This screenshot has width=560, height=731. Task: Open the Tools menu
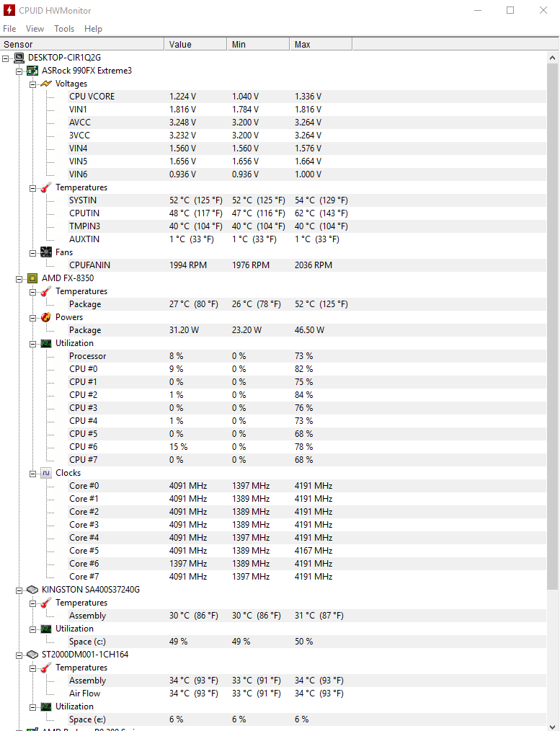[64, 29]
